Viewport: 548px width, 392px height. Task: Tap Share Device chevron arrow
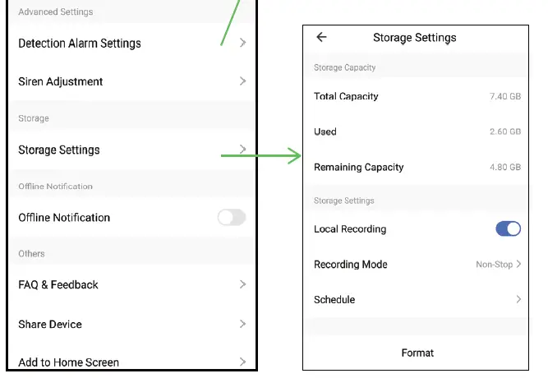click(x=242, y=324)
